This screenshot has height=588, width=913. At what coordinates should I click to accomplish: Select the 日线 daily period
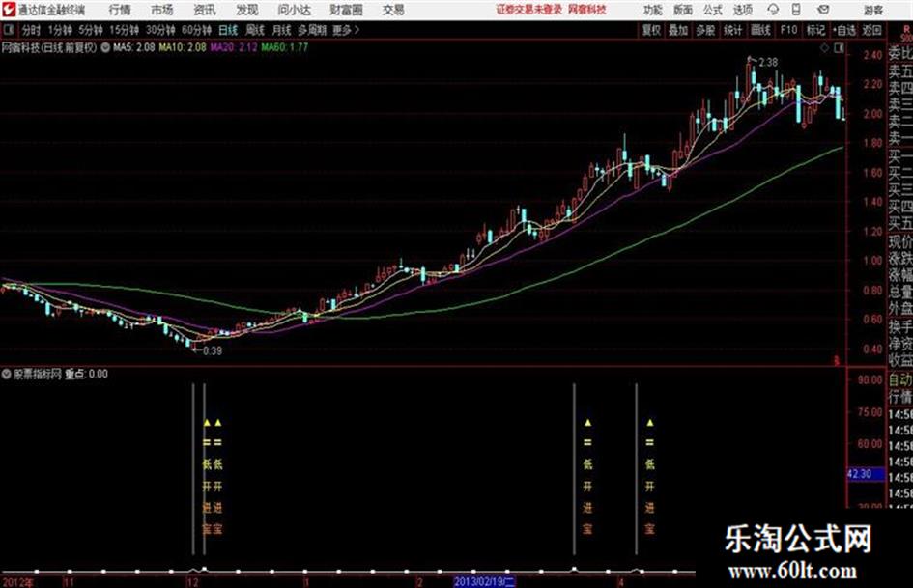pos(228,30)
